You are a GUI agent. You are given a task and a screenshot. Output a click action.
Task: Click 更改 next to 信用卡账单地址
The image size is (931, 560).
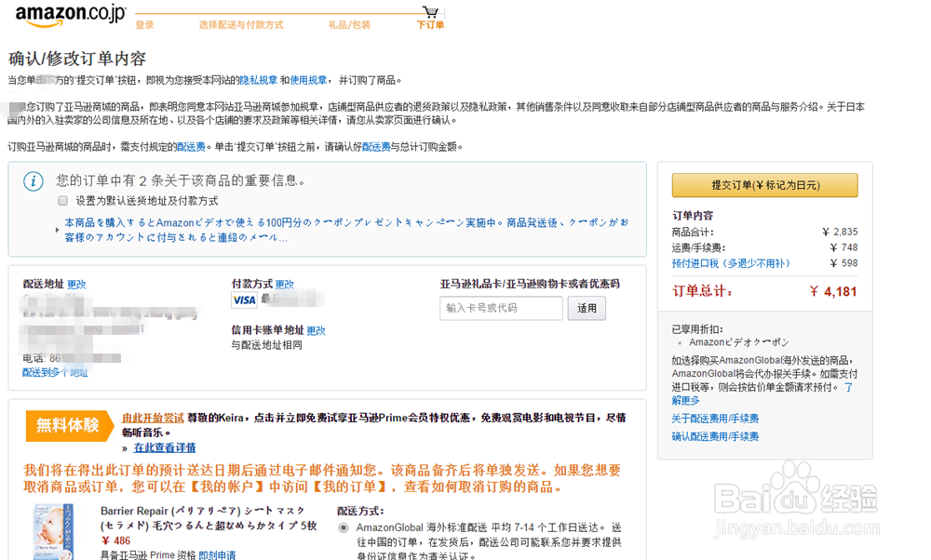tap(316, 330)
